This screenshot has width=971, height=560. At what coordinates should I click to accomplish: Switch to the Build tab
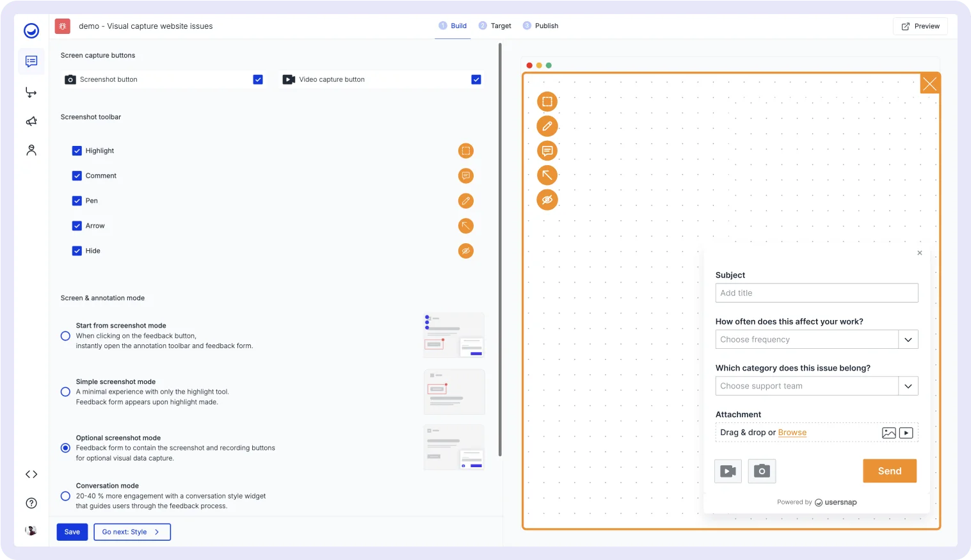pos(453,26)
